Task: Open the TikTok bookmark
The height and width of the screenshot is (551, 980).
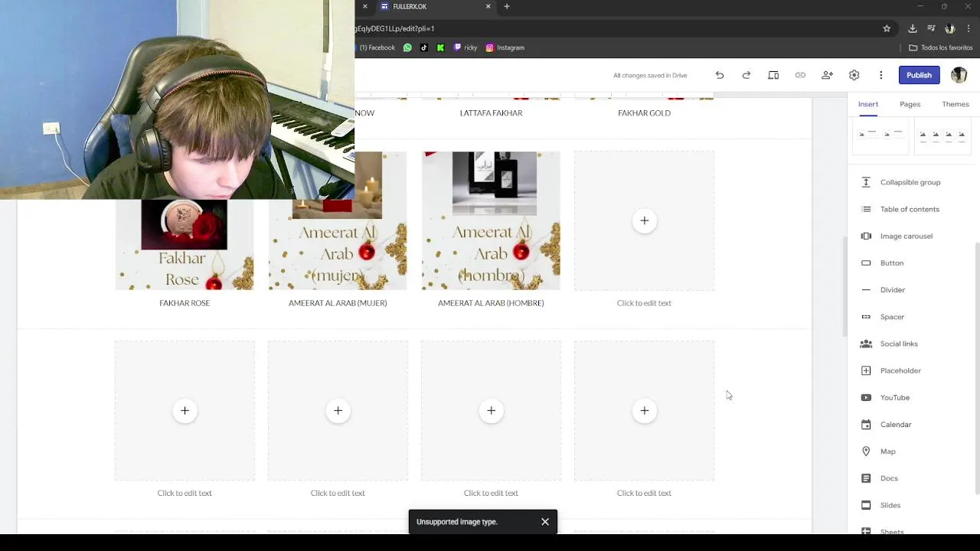Action: (424, 47)
